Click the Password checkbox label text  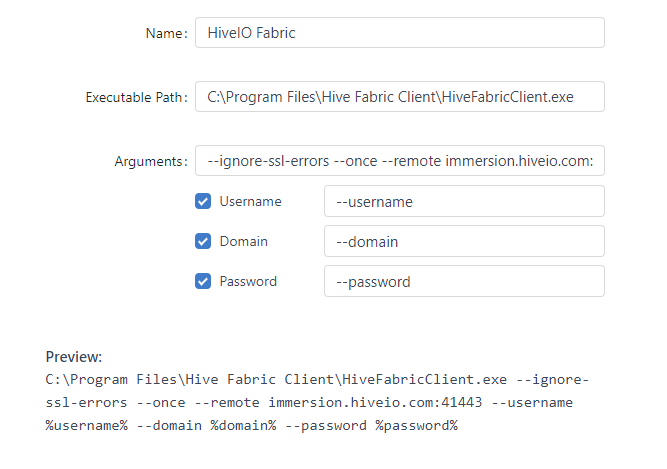248,281
